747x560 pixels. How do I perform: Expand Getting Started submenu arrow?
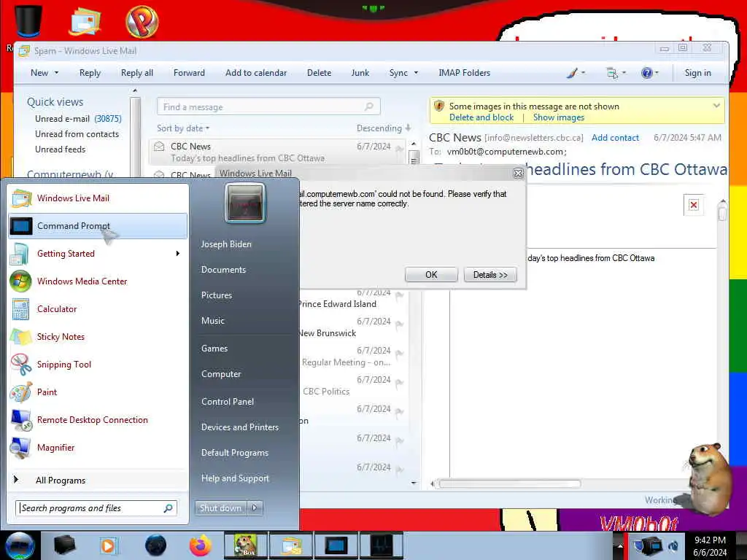point(178,253)
